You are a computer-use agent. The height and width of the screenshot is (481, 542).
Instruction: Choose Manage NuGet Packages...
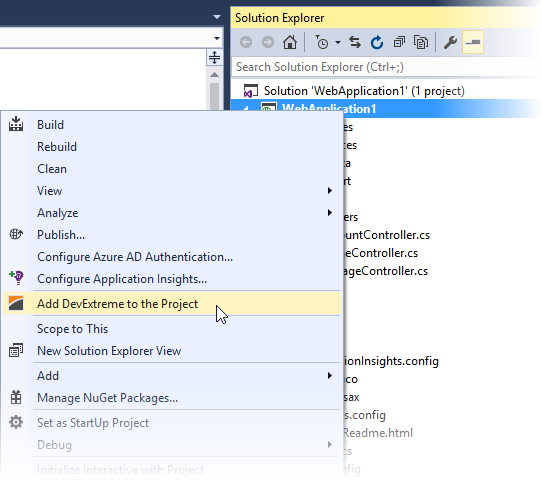point(108,398)
